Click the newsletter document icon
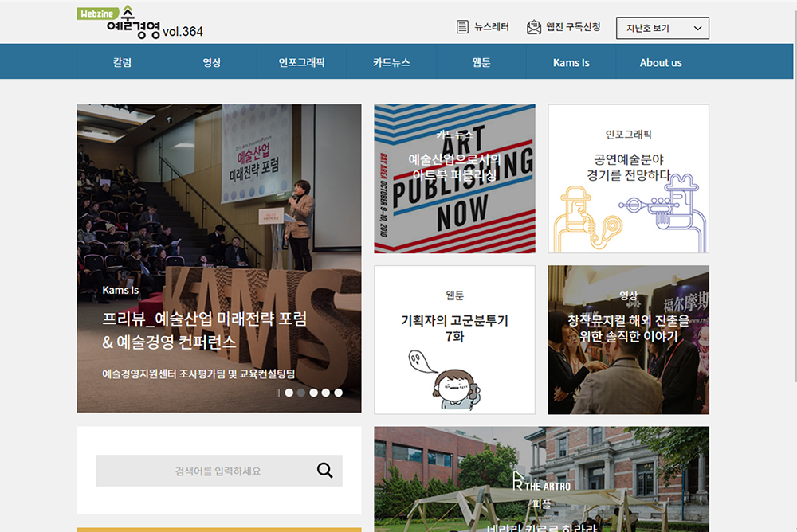 (462, 27)
